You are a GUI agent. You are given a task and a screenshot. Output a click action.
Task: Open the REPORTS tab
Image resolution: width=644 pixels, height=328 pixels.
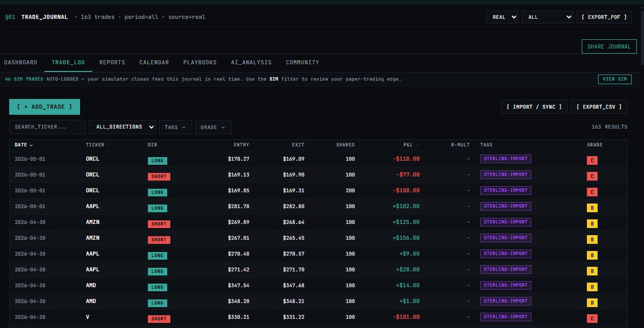point(112,63)
